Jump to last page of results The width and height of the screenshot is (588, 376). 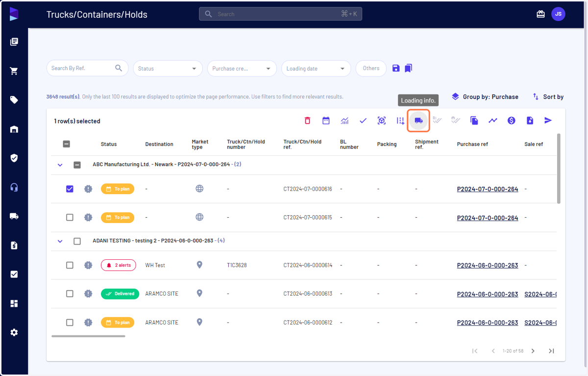[x=551, y=351]
